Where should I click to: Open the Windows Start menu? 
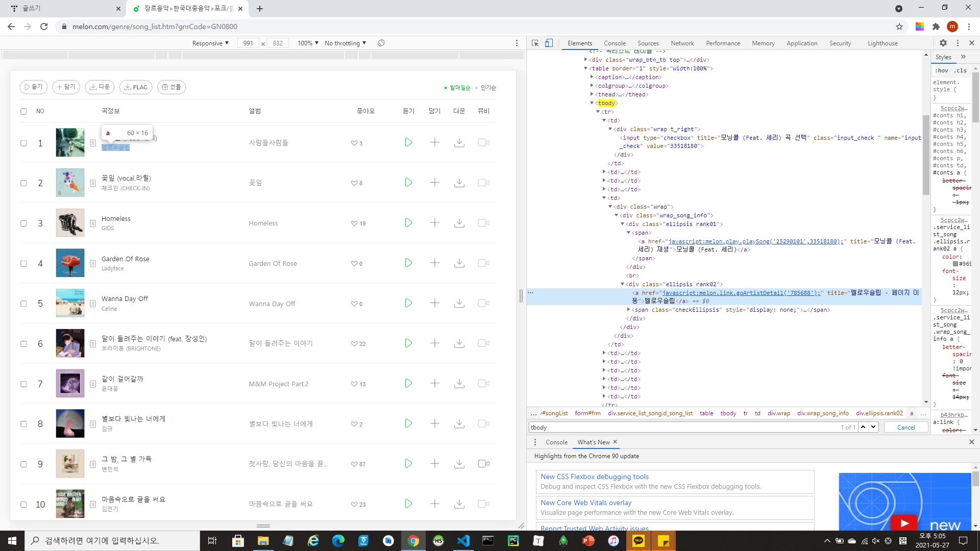coord(12,541)
